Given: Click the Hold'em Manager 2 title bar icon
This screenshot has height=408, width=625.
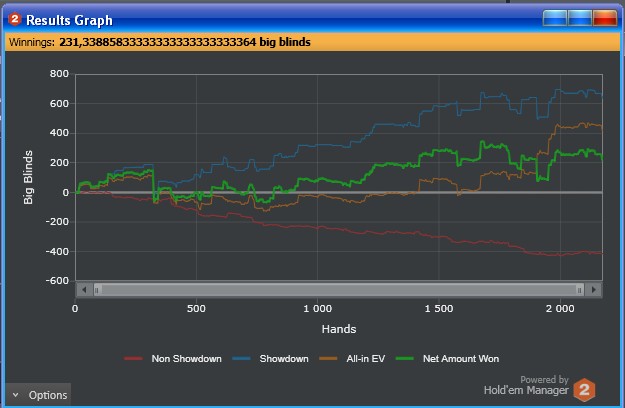Looking at the screenshot, I should coord(15,19).
